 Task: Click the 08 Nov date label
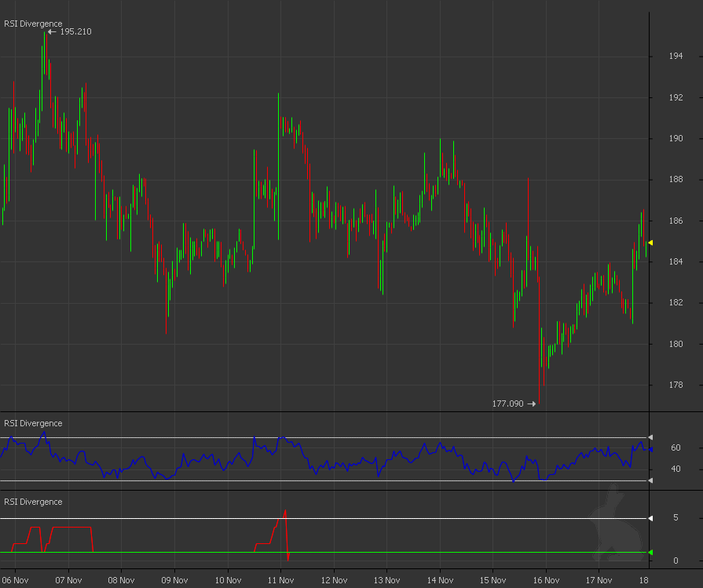tap(121, 580)
